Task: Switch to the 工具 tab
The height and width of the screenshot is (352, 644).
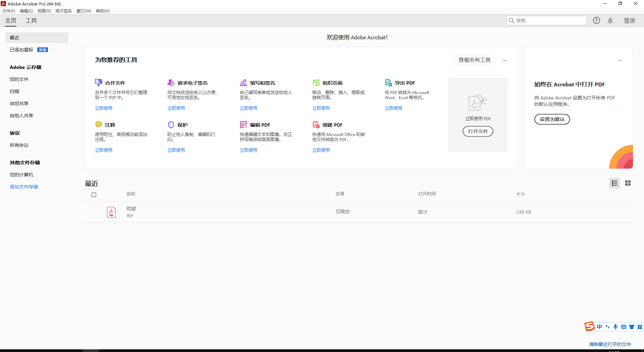Action: (31, 20)
